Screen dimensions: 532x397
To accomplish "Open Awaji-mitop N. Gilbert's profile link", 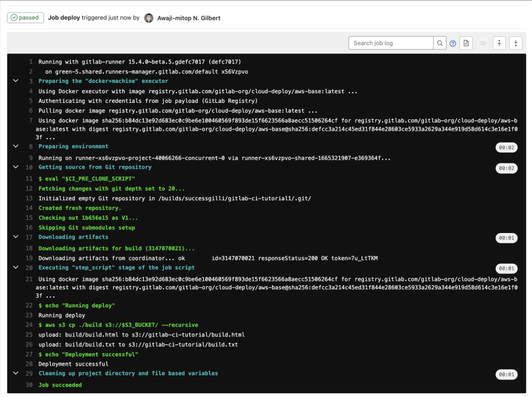I will 189,18.
